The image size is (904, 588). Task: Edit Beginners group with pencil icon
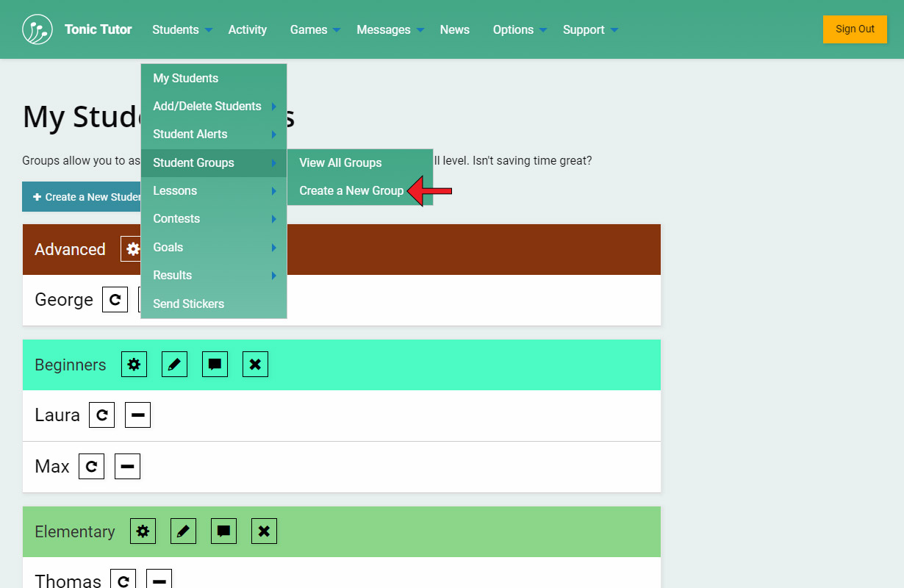(174, 365)
